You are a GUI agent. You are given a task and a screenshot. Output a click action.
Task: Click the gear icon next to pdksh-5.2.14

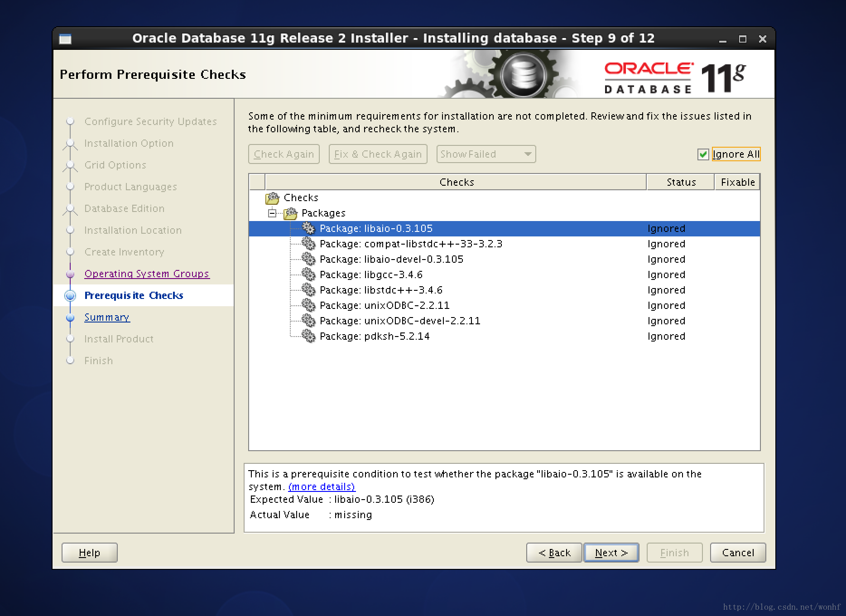[x=308, y=336]
